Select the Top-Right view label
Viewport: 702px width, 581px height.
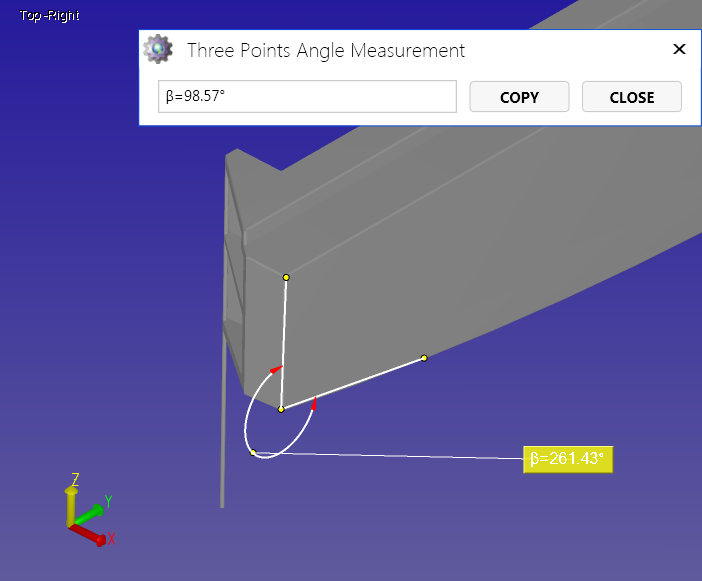pyautogui.click(x=49, y=16)
